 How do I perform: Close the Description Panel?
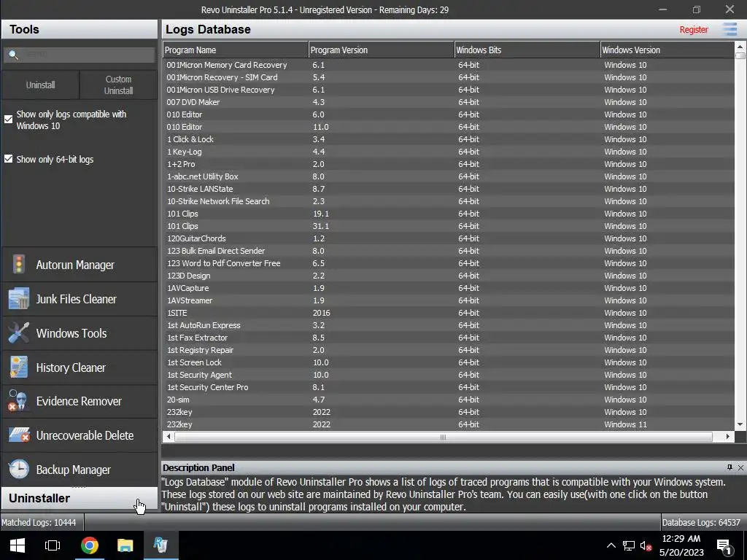[x=740, y=467]
